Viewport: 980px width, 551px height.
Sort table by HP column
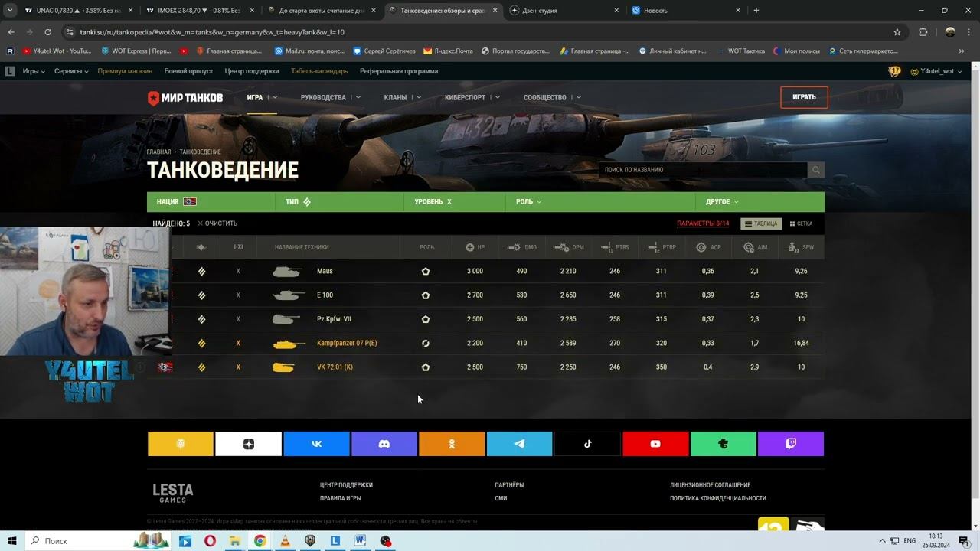click(475, 247)
